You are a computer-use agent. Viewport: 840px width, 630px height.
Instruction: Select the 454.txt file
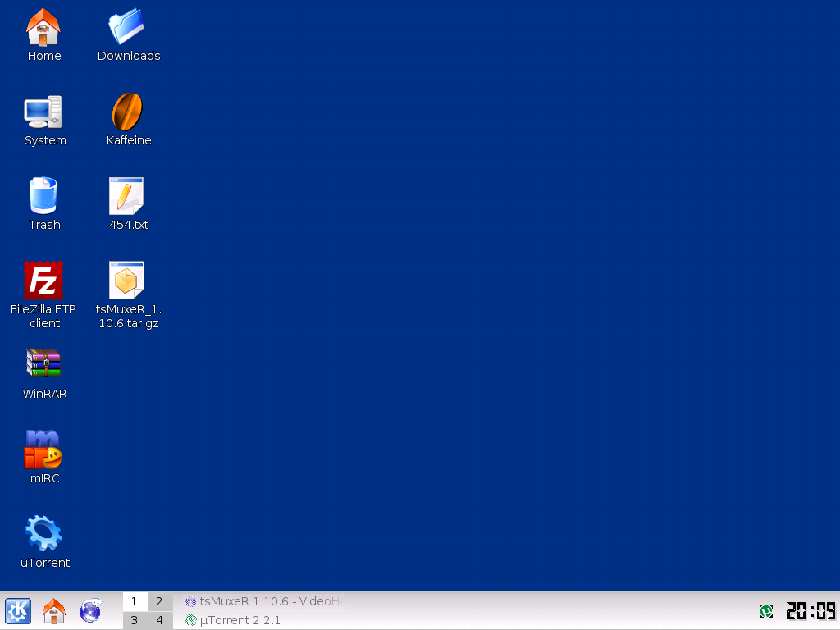127,197
